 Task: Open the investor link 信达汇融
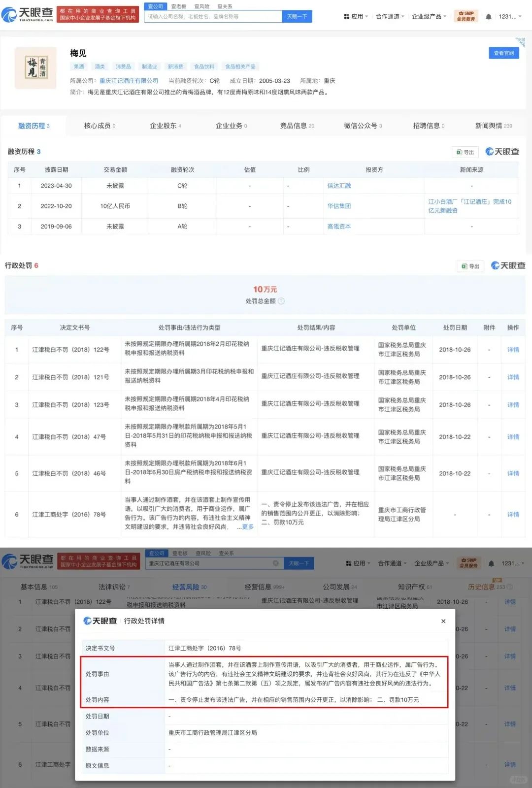point(339,186)
